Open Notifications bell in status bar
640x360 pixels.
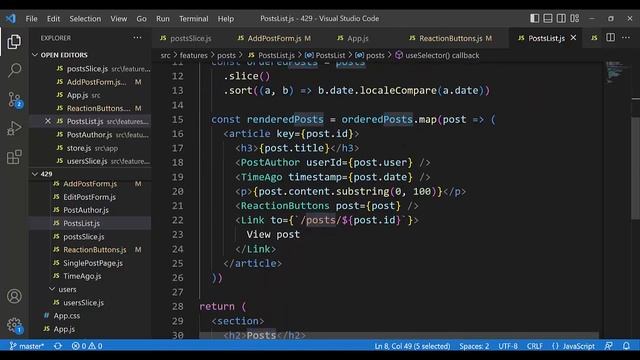[x=626, y=346]
